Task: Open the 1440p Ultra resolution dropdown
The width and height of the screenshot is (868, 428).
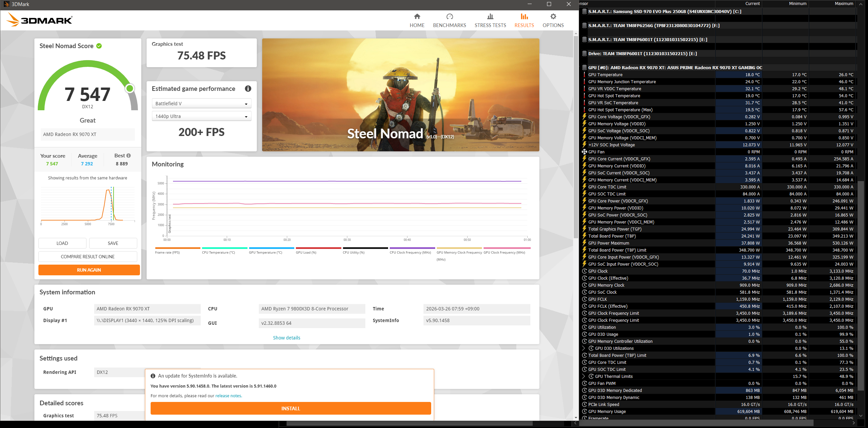Action: 201,116
